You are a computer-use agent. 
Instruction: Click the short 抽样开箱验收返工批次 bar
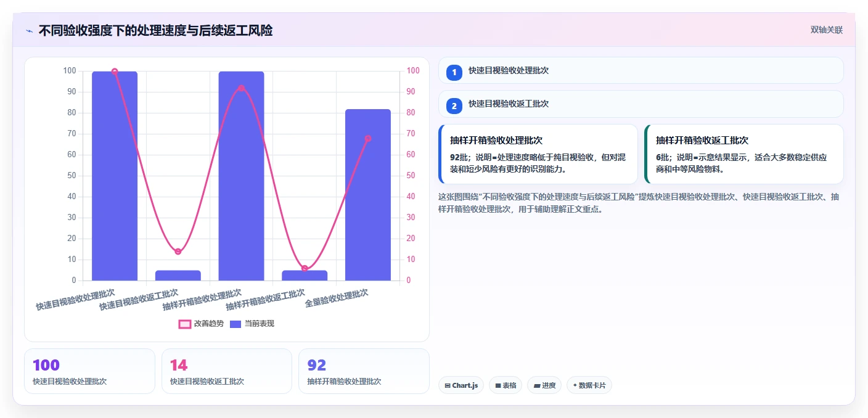click(x=305, y=276)
